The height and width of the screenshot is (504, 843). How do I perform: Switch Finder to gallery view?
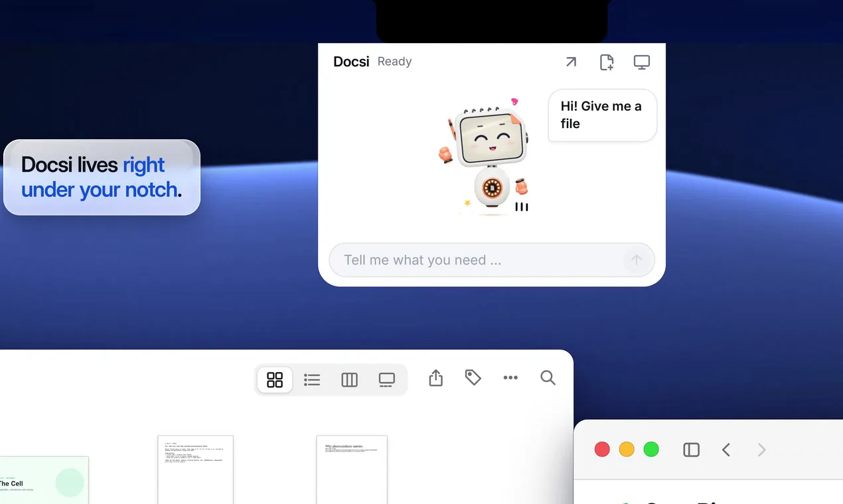(x=386, y=379)
